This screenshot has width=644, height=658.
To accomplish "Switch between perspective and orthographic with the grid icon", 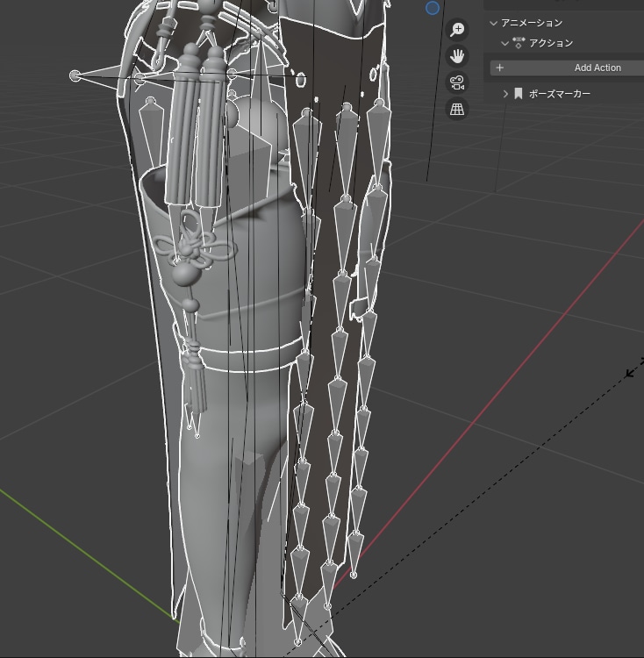I will tap(457, 109).
